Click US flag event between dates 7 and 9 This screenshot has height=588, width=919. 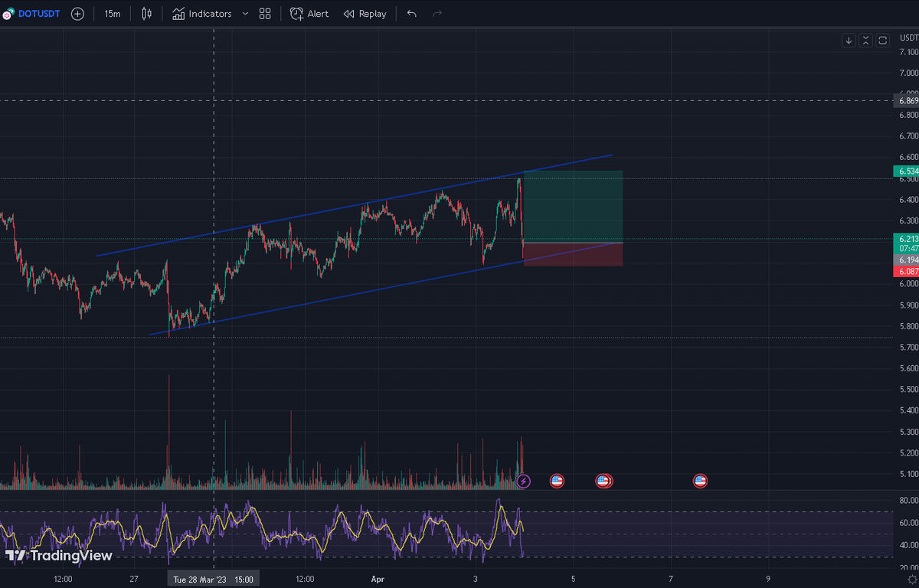700,481
